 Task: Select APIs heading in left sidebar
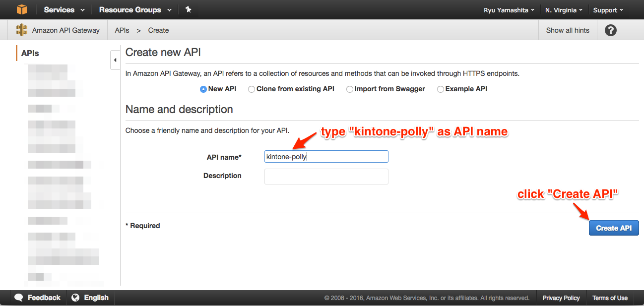30,53
